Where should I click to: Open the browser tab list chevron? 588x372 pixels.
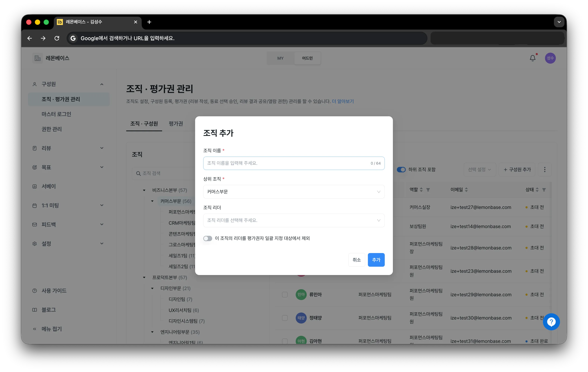[x=559, y=22]
